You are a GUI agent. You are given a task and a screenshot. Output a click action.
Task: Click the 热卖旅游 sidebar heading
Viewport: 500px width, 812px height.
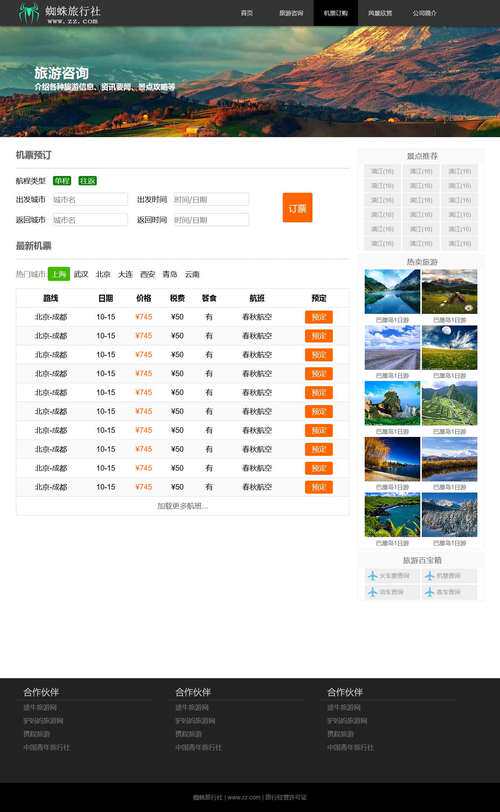tap(422, 262)
